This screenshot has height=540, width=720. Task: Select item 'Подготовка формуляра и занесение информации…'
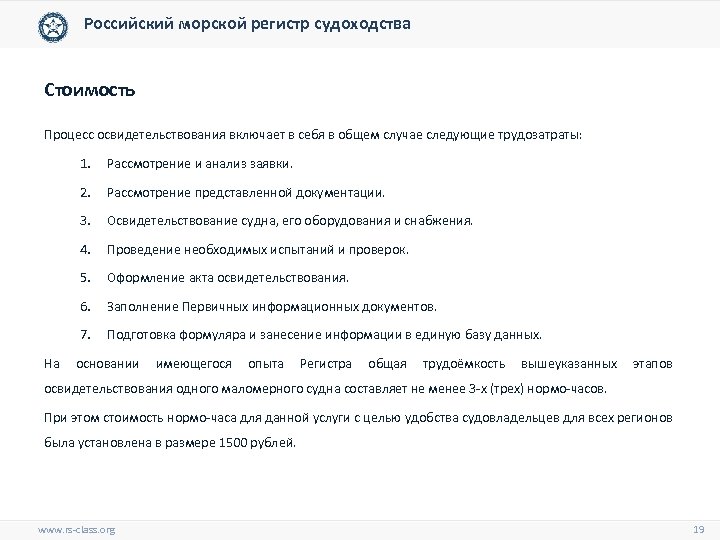point(324,335)
